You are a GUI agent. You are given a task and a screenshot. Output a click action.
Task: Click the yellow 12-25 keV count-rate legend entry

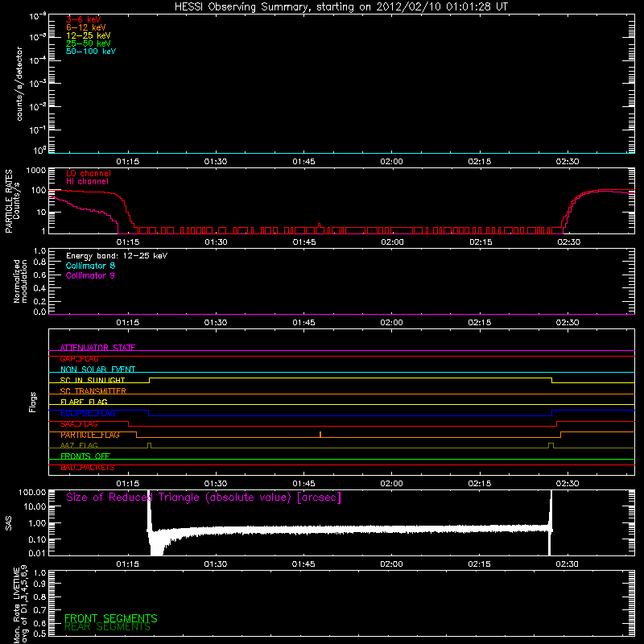pos(89,35)
